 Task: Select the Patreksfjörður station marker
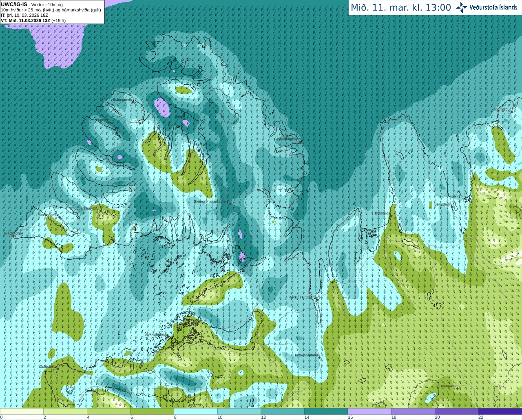[x=60, y=217]
